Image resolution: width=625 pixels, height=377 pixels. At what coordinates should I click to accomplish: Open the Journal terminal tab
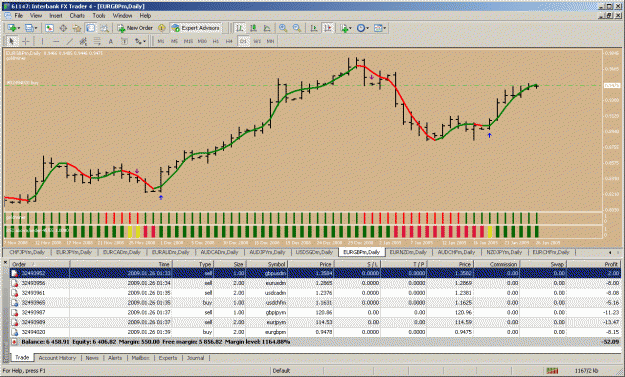pos(195,358)
